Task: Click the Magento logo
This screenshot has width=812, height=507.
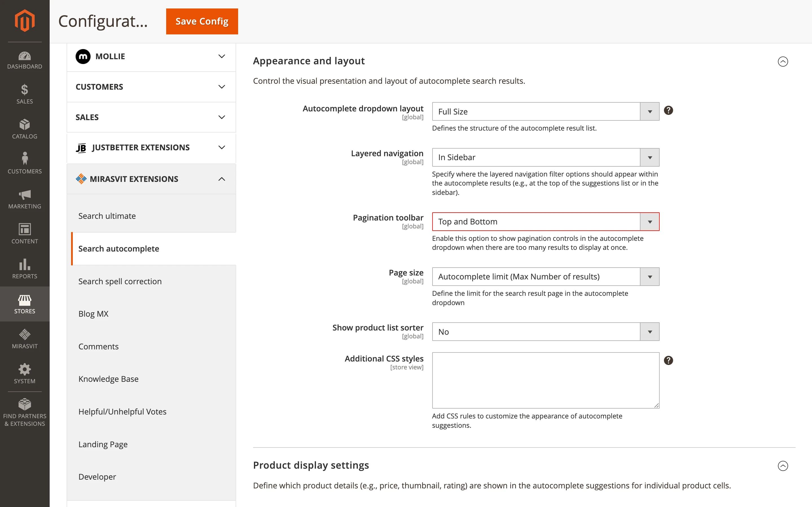Action: [x=25, y=21]
